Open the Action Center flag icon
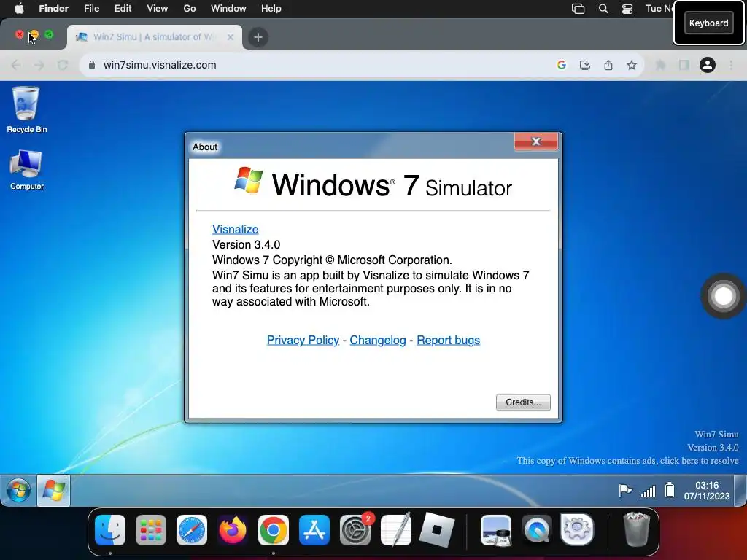This screenshot has width=747, height=560. pos(624,491)
